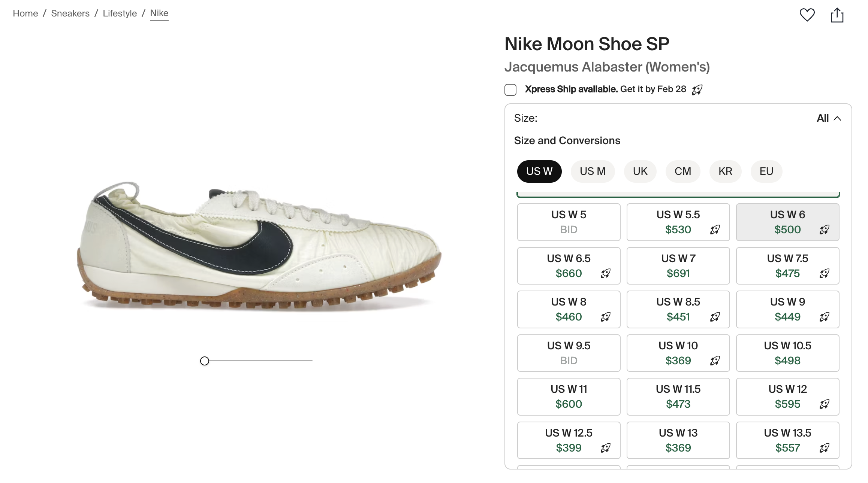
Task: Open the Sneakers breadcrumb link
Action: coord(70,13)
